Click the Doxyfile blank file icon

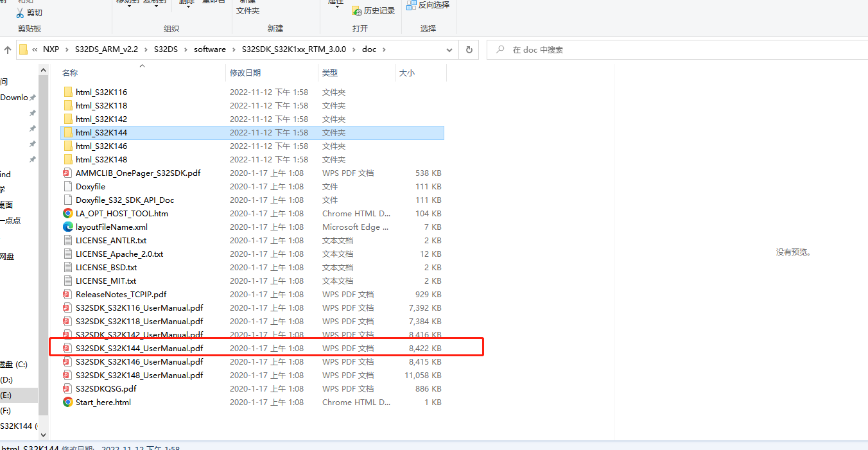pos(68,186)
